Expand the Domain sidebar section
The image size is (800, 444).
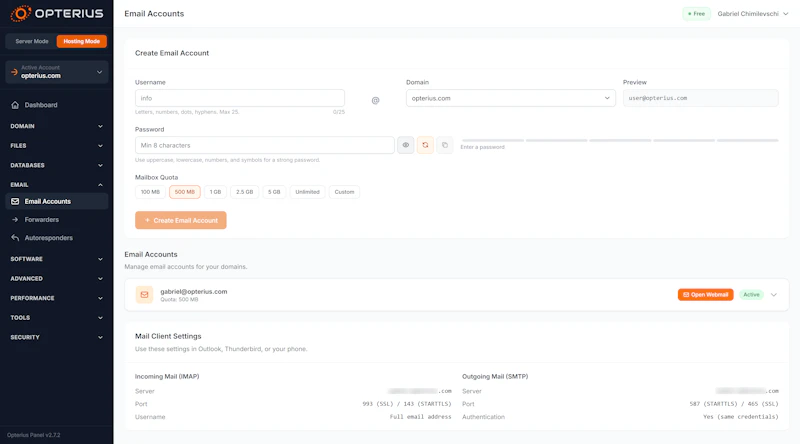[x=57, y=126]
